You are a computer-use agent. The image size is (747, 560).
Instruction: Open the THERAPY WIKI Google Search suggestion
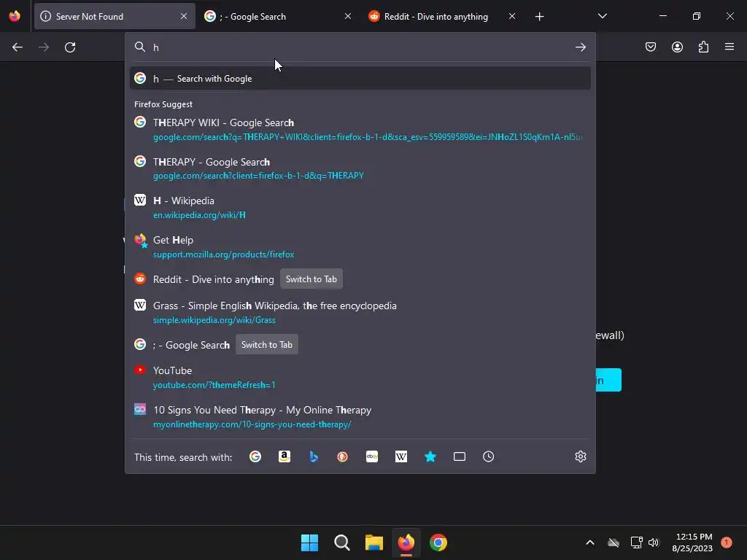pyautogui.click(x=360, y=130)
